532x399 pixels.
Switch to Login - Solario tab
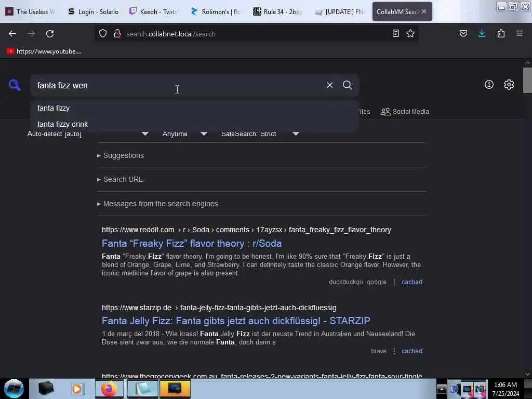94,11
